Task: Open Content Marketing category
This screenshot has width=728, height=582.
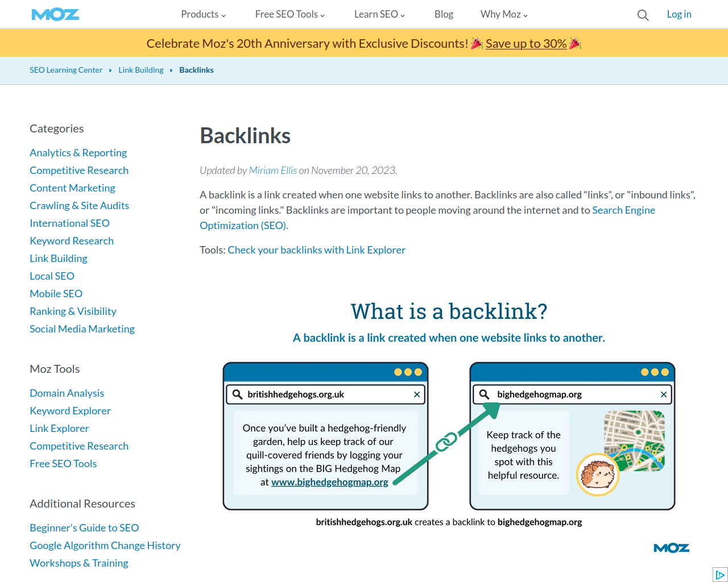Action: (x=72, y=188)
